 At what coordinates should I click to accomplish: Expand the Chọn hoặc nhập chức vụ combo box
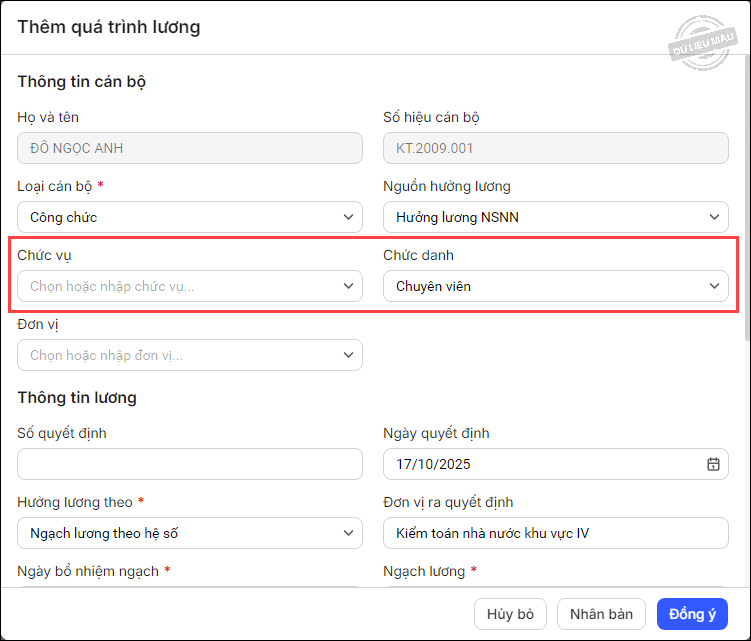(180, 286)
